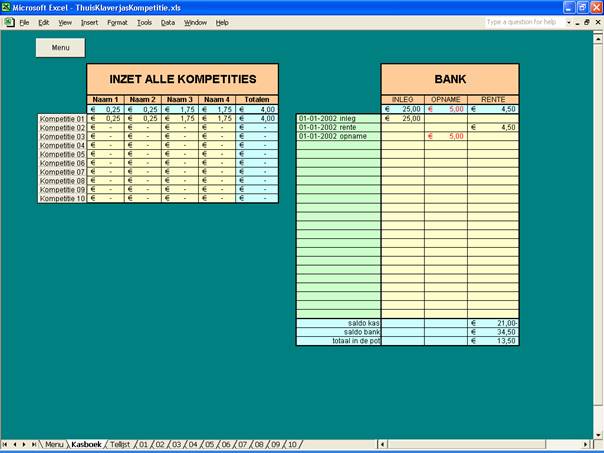
Task: Select the Naam 4 column header
Action: coord(217,100)
